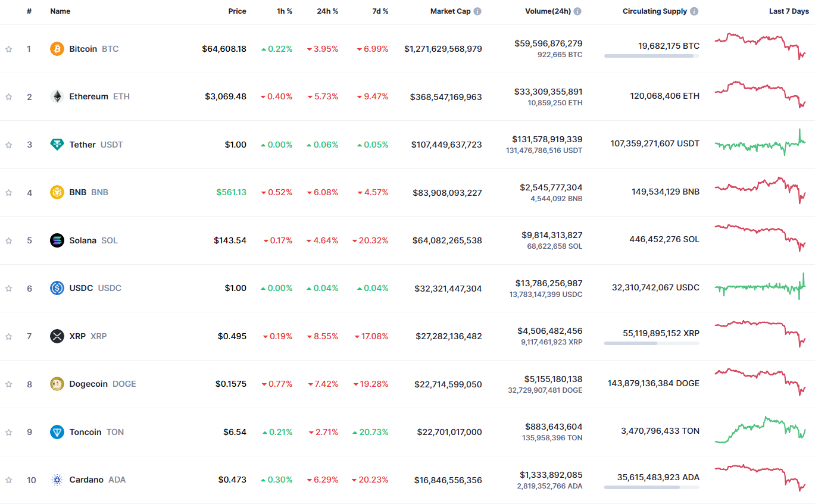Viewport: 837px width, 504px height.
Task: Click the Ethereum diamond logo icon
Action: (57, 96)
